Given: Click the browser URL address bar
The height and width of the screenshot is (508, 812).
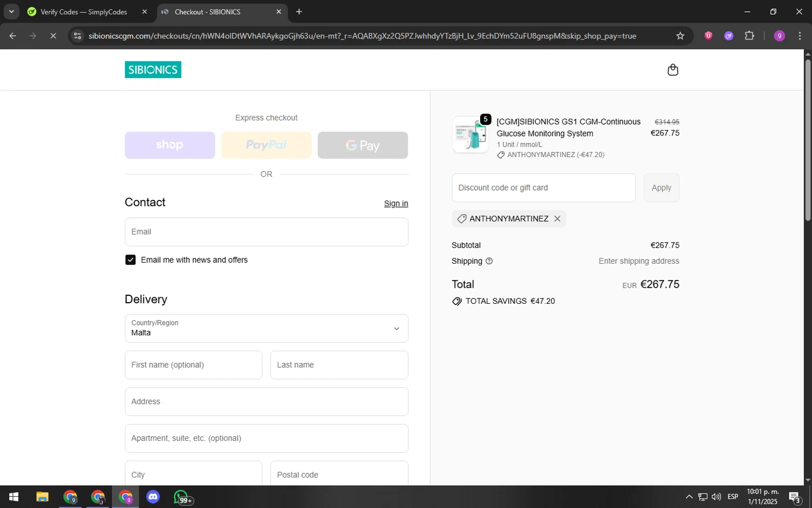Looking at the screenshot, I should (362, 36).
